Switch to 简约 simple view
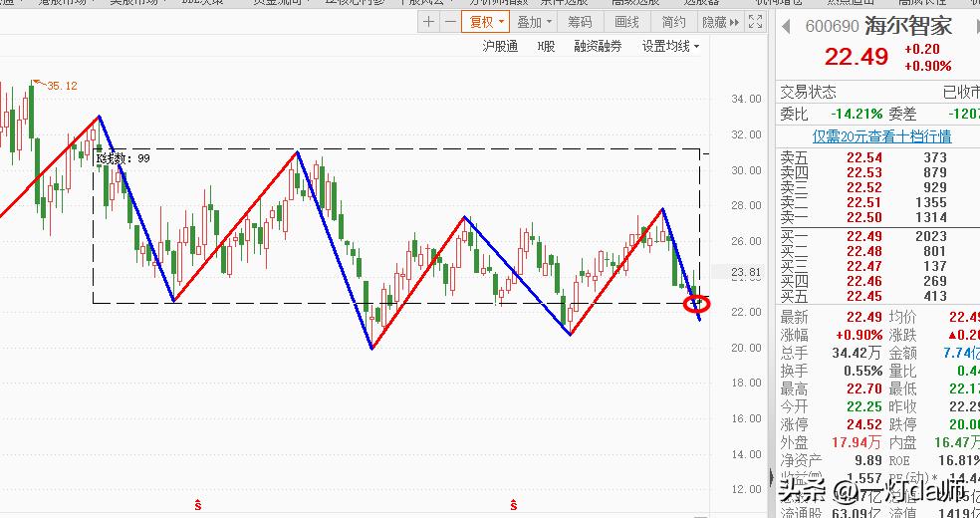Screen dimensions: 980x518 point(673,23)
